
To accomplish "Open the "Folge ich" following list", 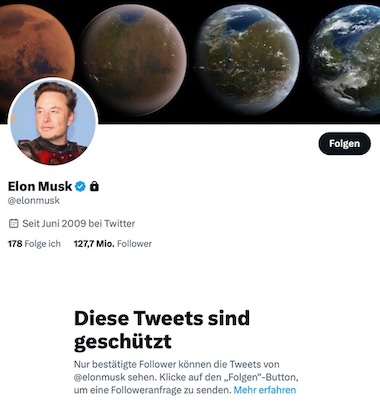I will 43,244.
